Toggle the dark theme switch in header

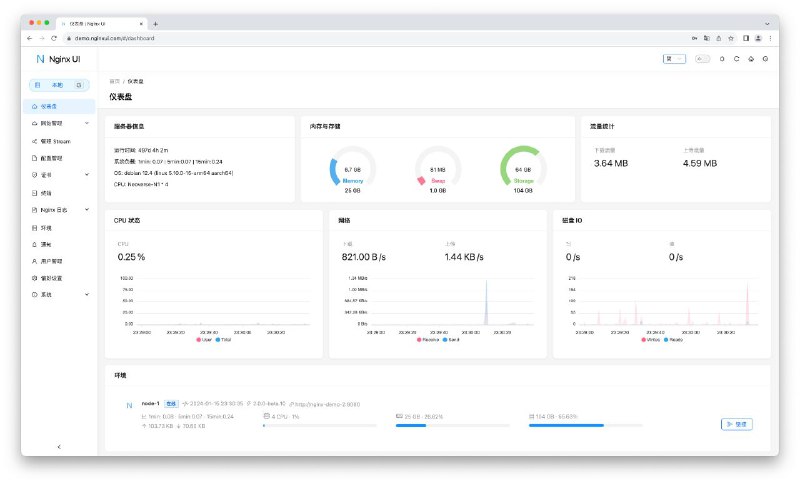pos(703,59)
